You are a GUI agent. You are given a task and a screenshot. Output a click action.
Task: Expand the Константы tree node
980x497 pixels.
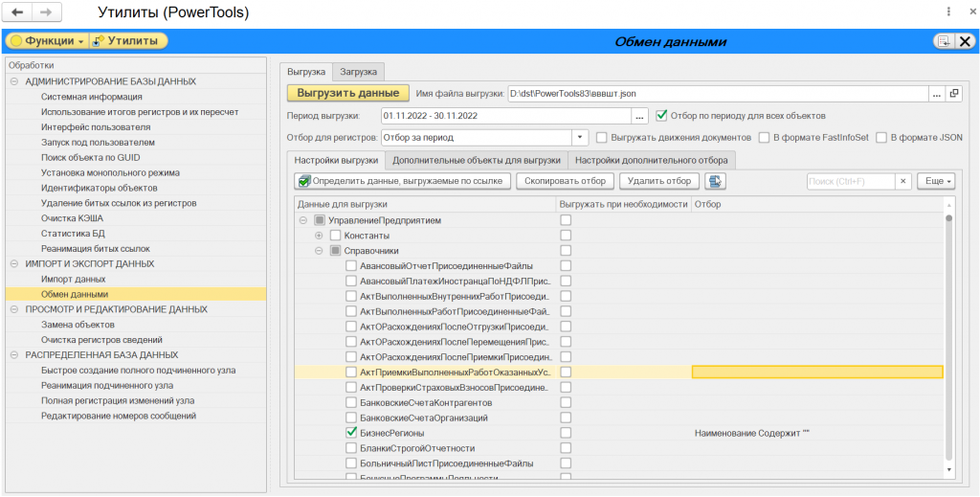coord(319,236)
